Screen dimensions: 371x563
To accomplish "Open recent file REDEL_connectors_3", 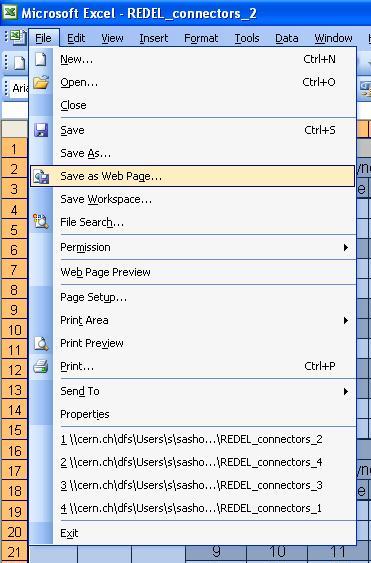I will (x=193, y=485).
